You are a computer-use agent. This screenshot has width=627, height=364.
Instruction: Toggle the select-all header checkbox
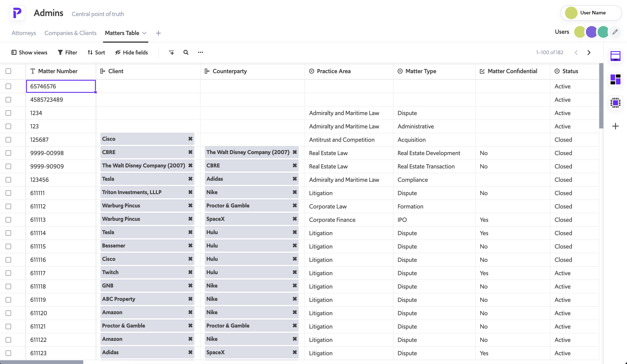tap(9, 71)
